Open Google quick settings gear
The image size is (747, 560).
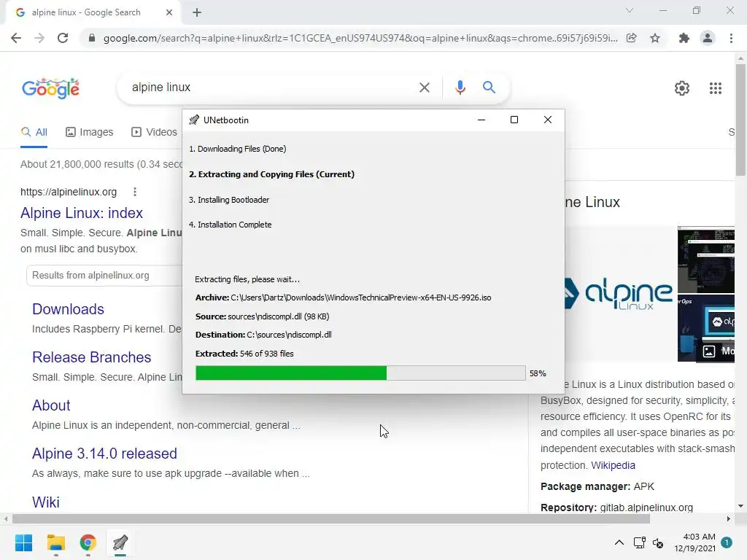coord(682,88)
